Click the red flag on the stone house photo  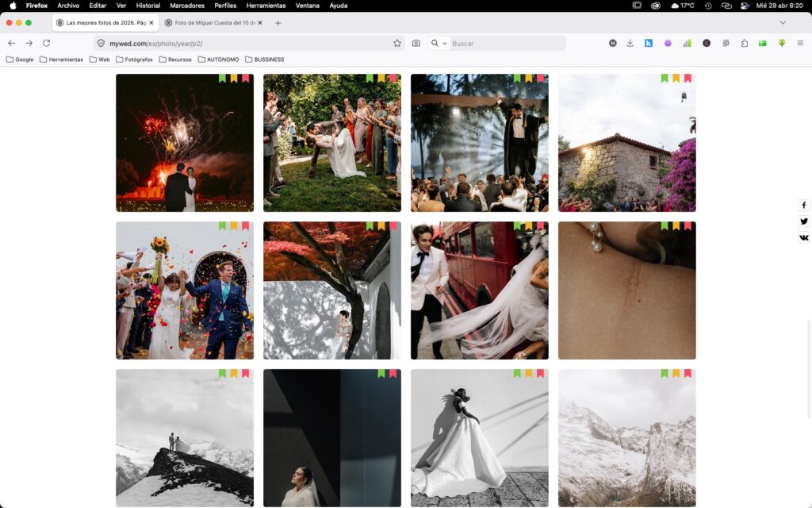[x=688, y=79]
